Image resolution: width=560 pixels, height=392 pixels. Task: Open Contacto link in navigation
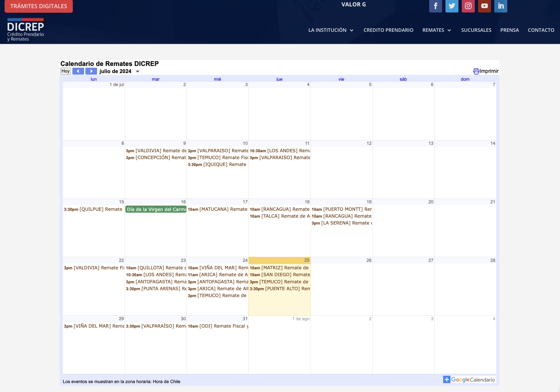pyautogui.click(x=541, y=30)
